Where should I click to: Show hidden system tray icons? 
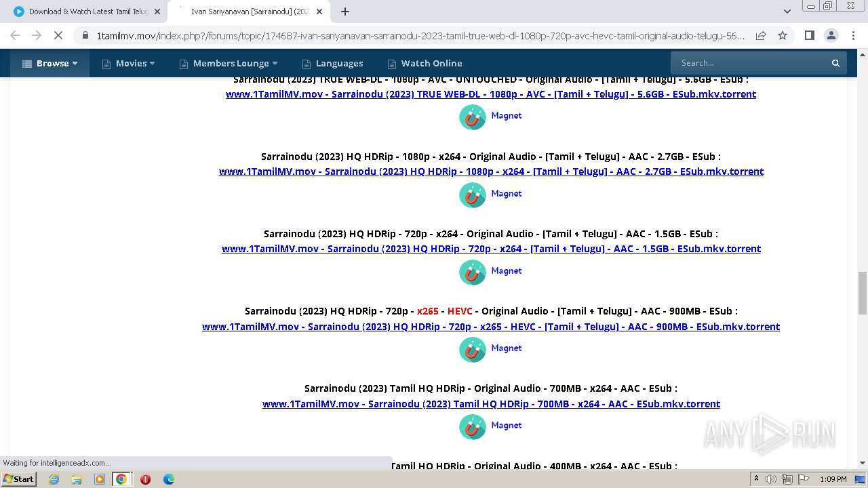pyautogui.click(x=757, y=479)
